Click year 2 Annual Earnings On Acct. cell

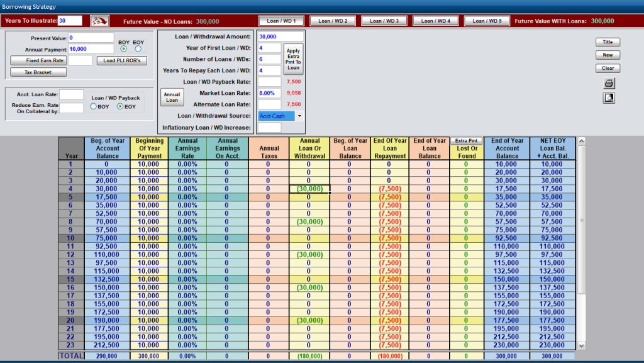point(227,172)
